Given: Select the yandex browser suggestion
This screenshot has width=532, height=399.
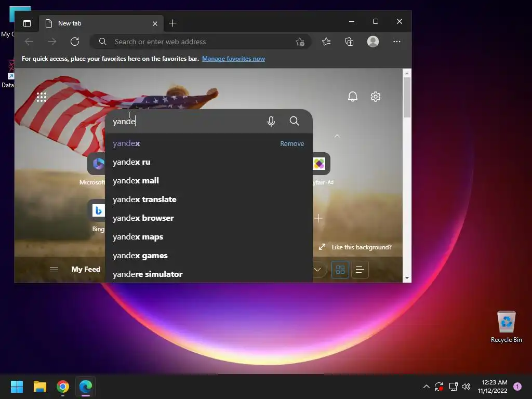Looking at the screenshot, I should pyautogui.click(x=209, y=218).
